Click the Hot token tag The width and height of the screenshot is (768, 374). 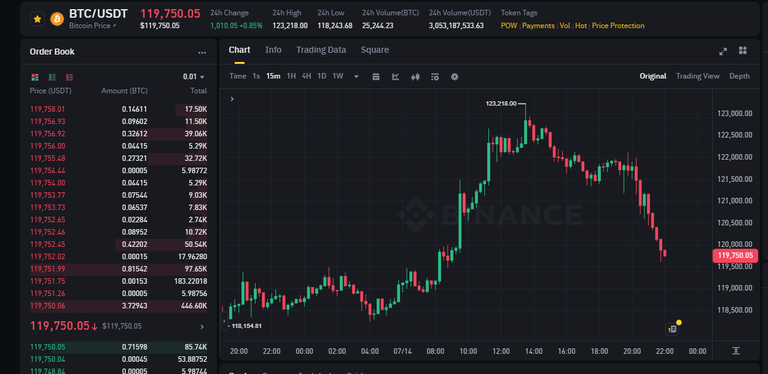coord(581,26)
